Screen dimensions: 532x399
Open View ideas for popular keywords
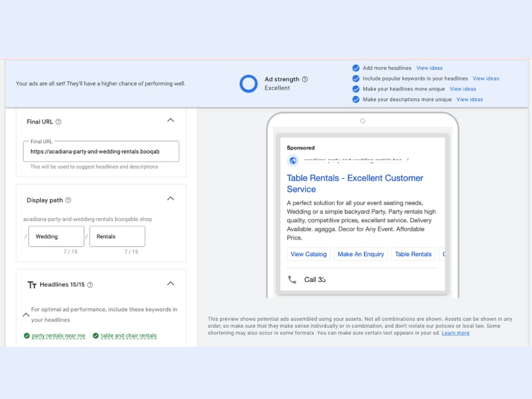click(x=486, y=78)
